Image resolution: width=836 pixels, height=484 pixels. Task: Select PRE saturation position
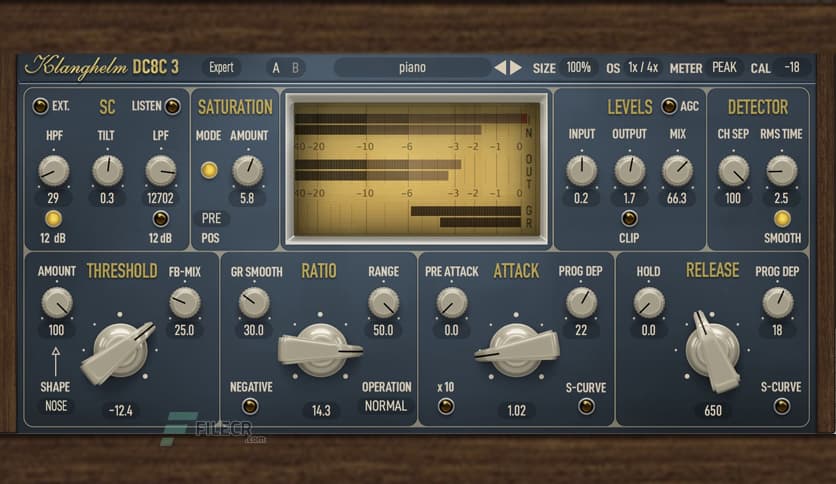tap(211, 218)
